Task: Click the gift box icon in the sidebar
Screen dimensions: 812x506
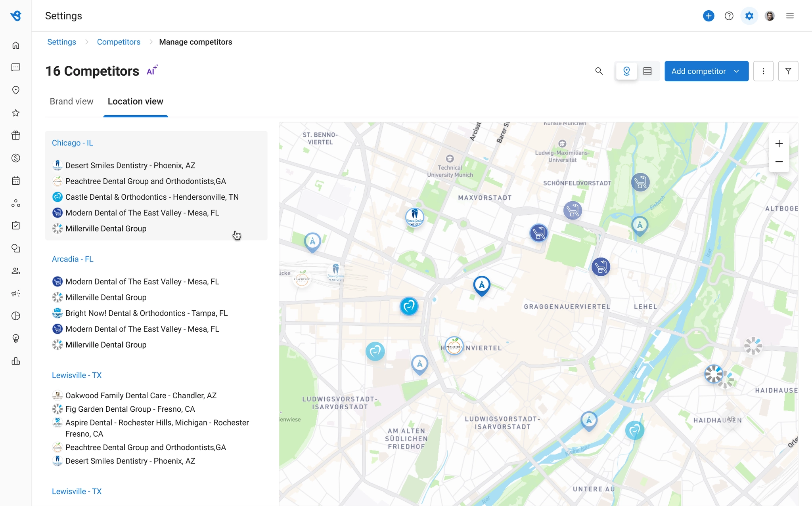Action: tap(16, 136)
